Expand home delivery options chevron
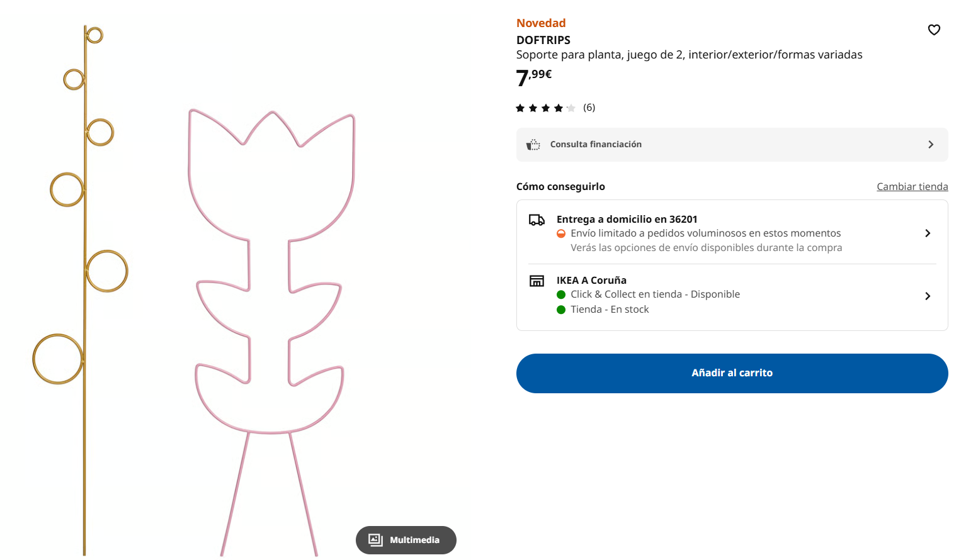This screenshot has width=966, height=560. (928, 233)
